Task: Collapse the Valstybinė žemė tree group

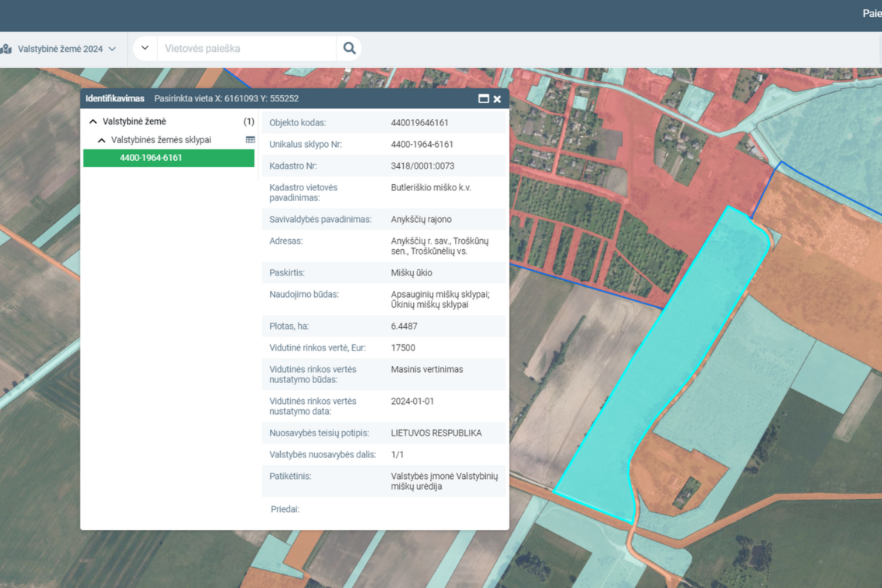Action: (x=93, y=121)
